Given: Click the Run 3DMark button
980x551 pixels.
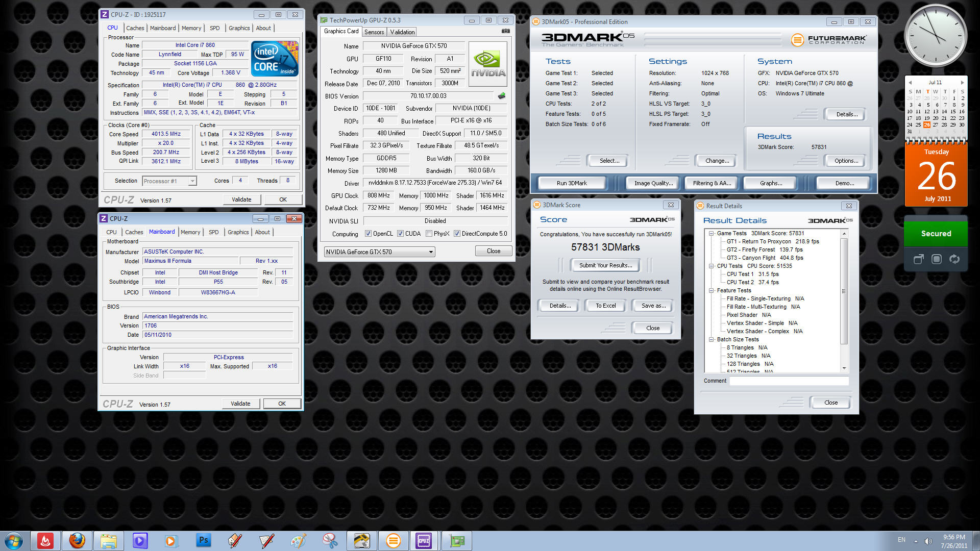Looking at the screenshot, I should 571,183.
